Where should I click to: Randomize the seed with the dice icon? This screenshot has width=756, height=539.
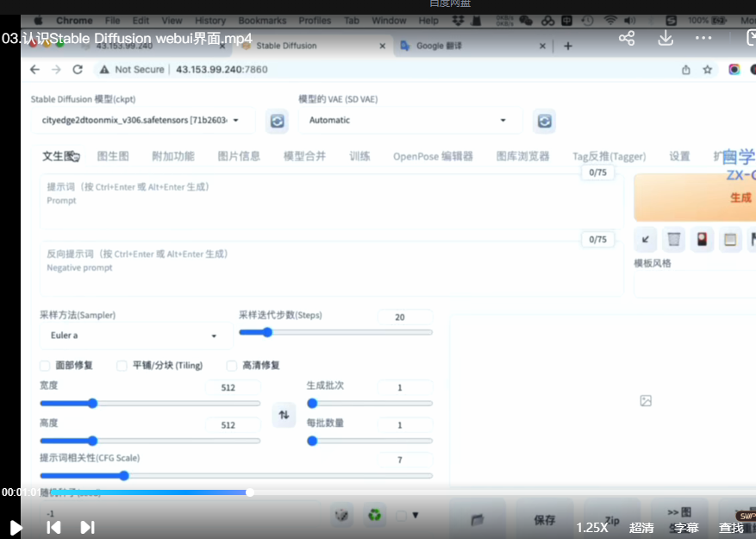(342, 516)
